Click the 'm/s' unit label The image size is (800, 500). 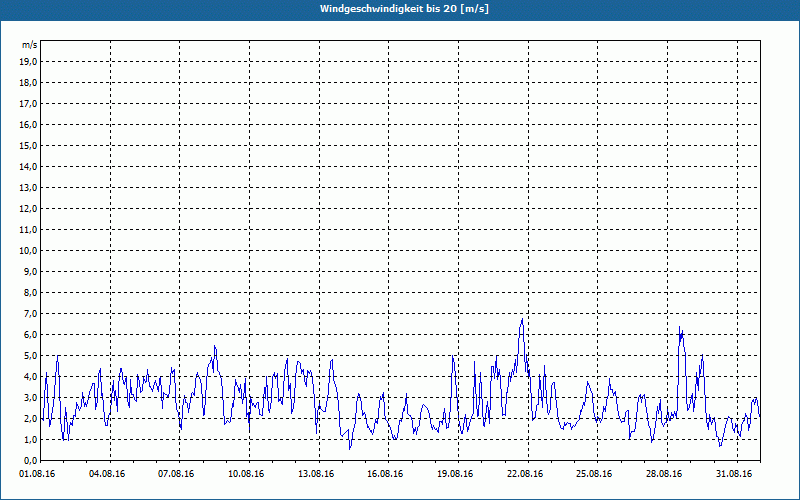(x=30, y=45)
